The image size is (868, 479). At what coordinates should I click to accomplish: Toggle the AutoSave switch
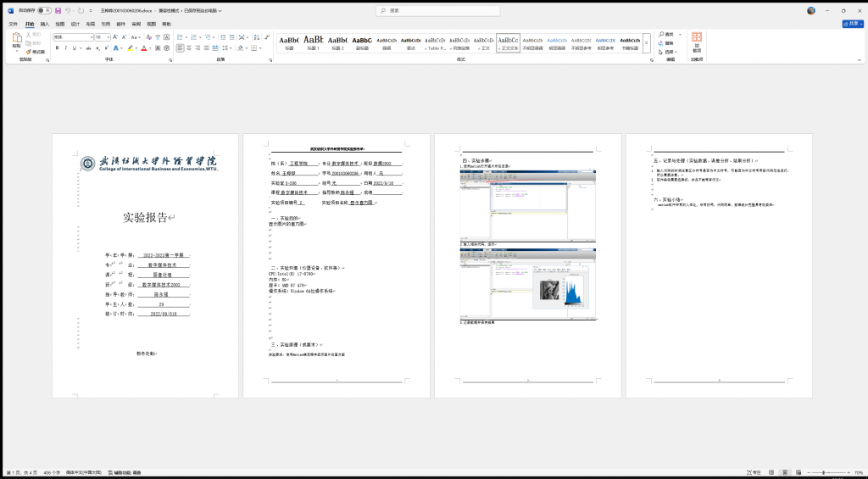click(44, 11)
